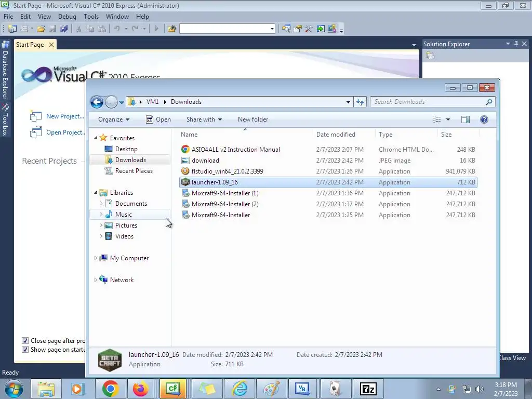Open the Toolbox side tab
532x399 pixels.
point(5,120)
